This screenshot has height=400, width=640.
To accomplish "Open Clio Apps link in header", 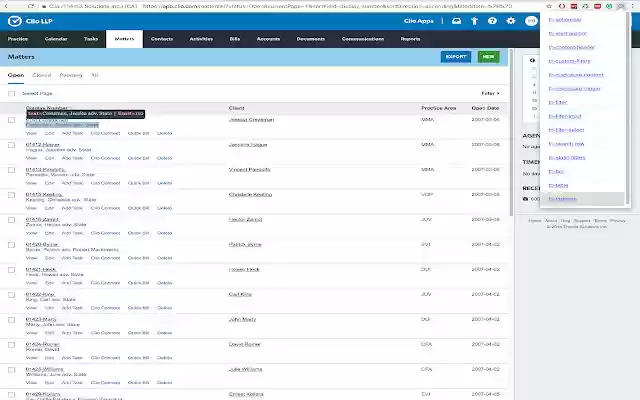I will pyautogui.click(x=419, y=21).
